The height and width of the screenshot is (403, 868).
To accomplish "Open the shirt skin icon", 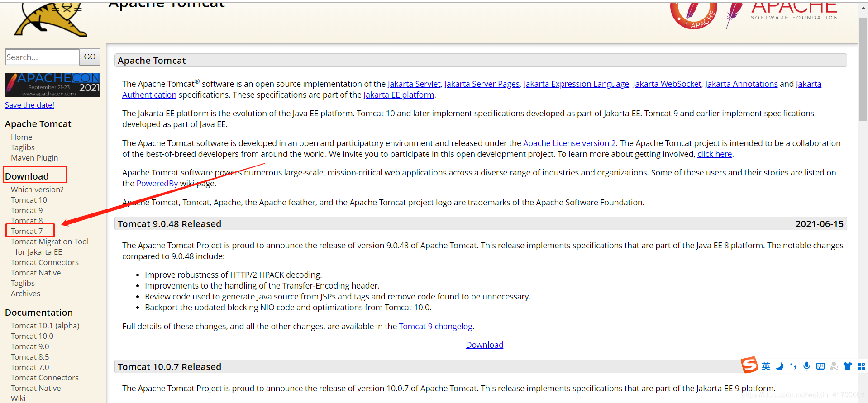I will click(x=848, y=366).
